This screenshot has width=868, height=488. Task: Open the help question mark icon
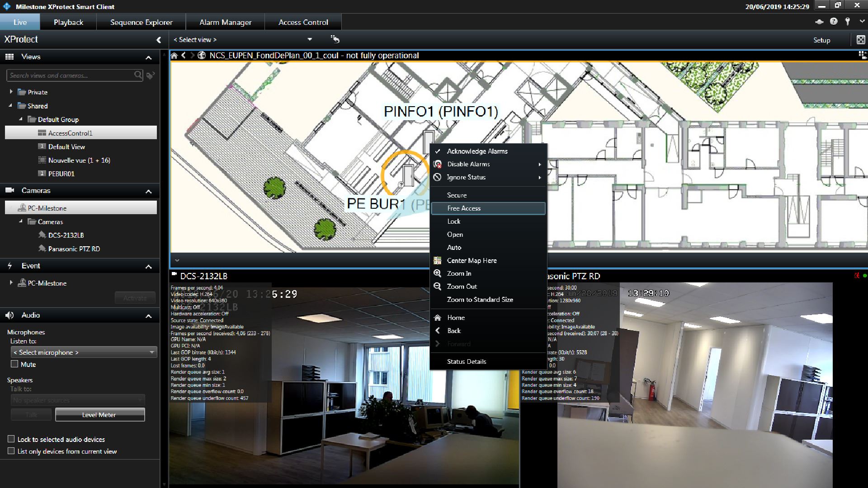(x=834, y=22)
